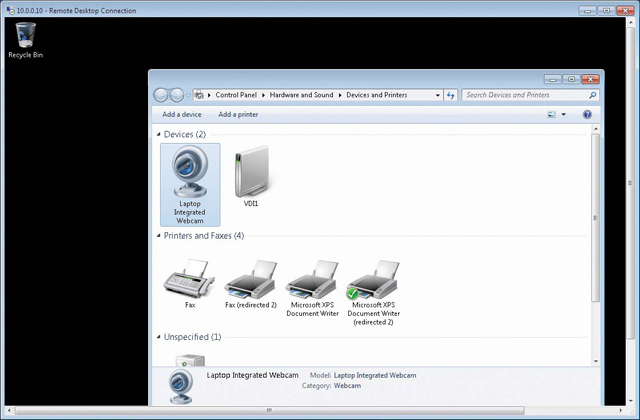Expand the arrow after Control Panel breadcrumb
Screen dimensions: 640x420
[263, 95]
